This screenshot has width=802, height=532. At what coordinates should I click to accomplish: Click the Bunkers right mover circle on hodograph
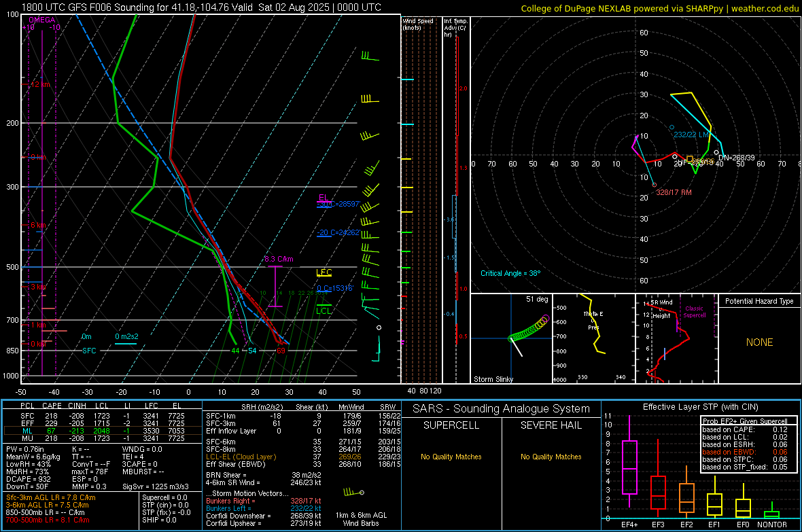pyautogui.click(x=655, y=185)
